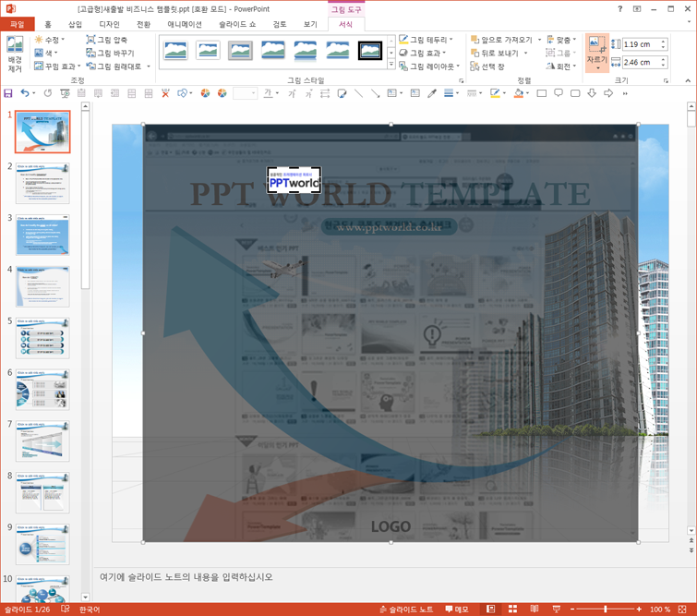This screenshot has width=697, height=616.
Task: Click the 그림 바꾸기 (Change Picture) icon
Action: point(90,53)
